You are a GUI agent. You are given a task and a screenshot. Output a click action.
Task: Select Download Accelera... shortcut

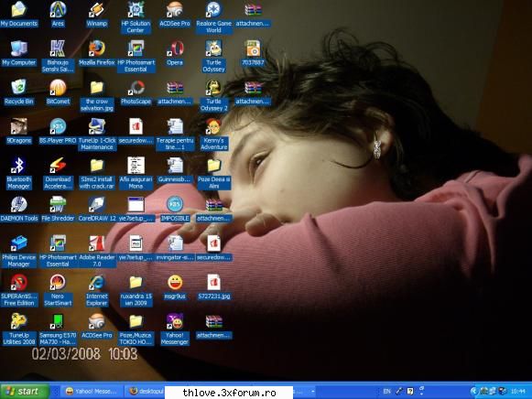[x=58, y=173]
